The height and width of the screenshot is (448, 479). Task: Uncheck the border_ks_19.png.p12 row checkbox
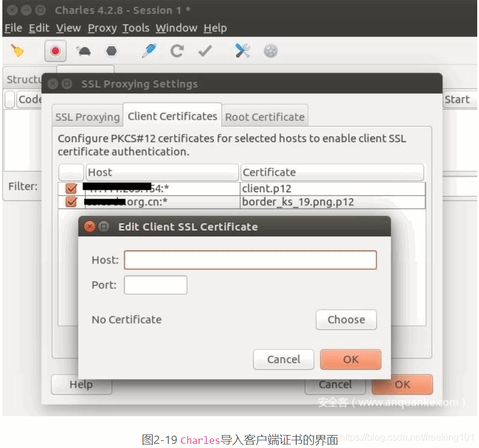point(71,202)
